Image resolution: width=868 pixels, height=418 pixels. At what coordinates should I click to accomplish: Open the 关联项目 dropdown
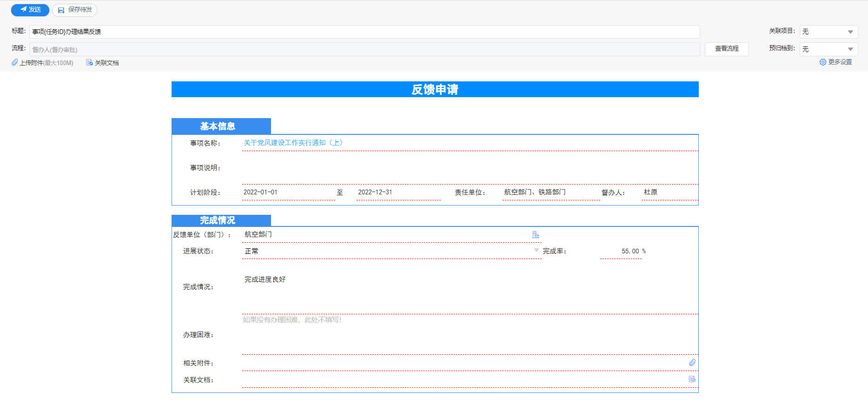[828, 32]
